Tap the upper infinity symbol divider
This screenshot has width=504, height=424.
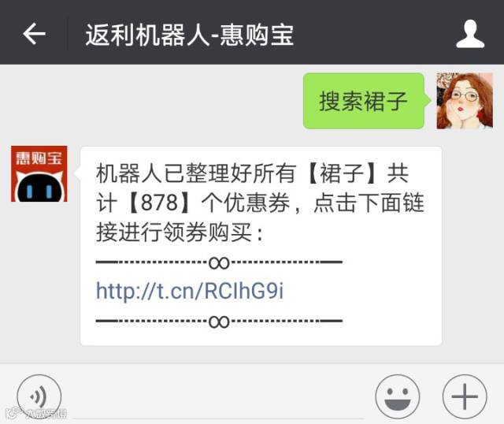tap(219, 262)
